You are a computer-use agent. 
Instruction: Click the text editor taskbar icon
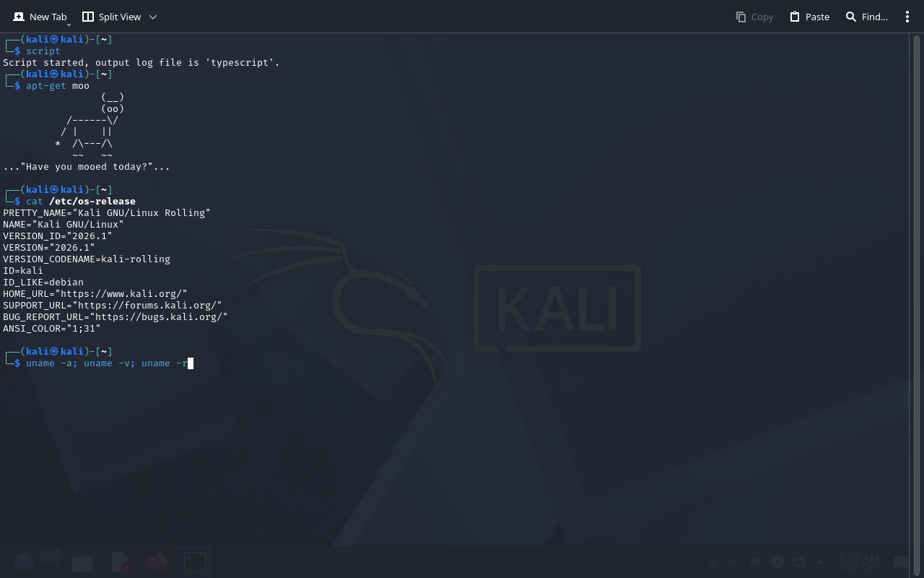pyautogui.click(x=120, y=562)
